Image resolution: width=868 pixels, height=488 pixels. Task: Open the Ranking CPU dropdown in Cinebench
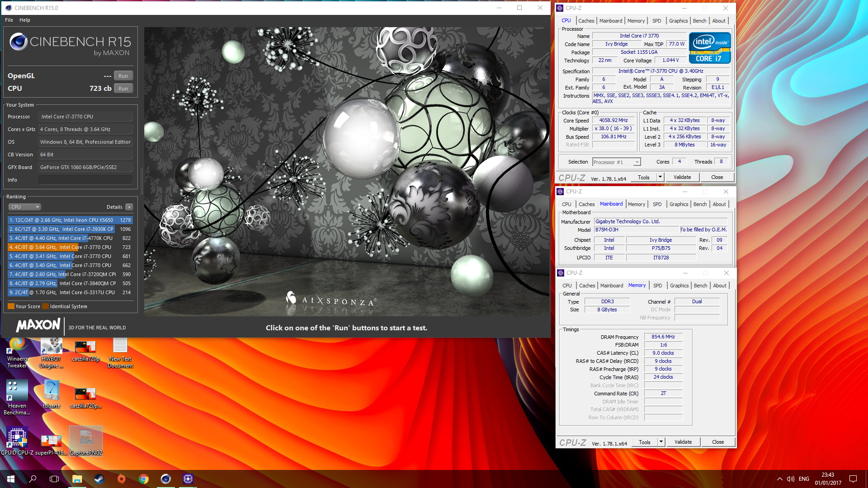click(x=25, y=207)
